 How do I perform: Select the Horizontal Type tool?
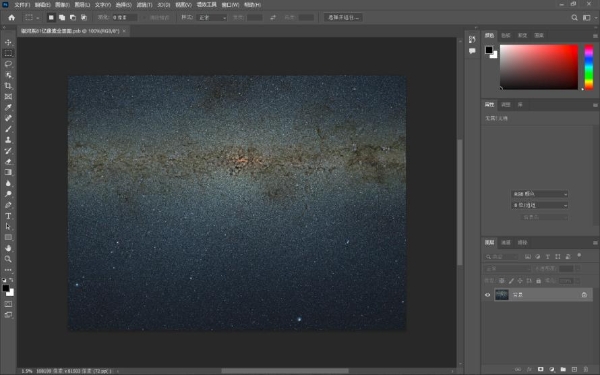pos(8,216)
